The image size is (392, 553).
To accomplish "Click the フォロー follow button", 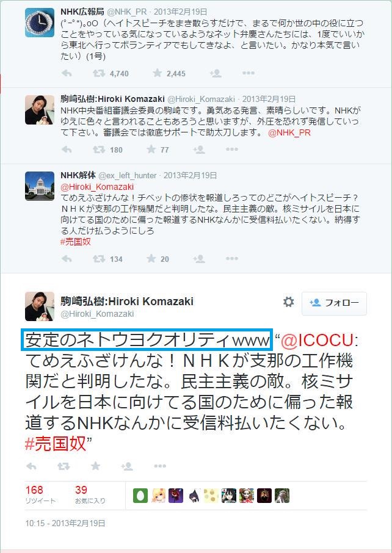I will (334, 303).
